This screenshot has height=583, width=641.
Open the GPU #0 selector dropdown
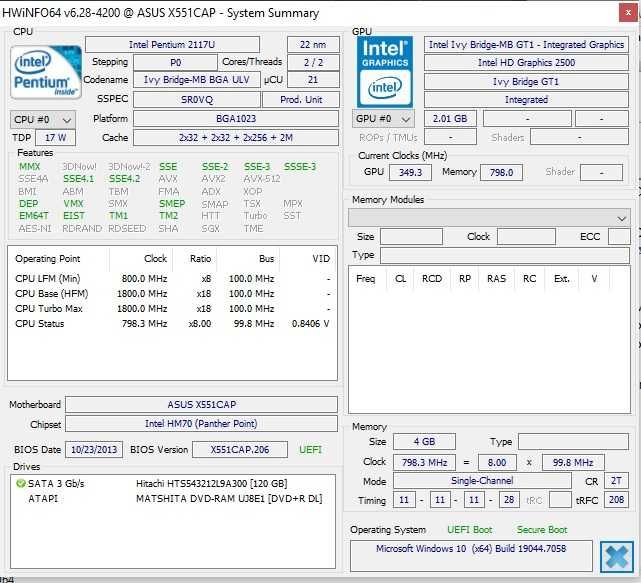point(383,119)
